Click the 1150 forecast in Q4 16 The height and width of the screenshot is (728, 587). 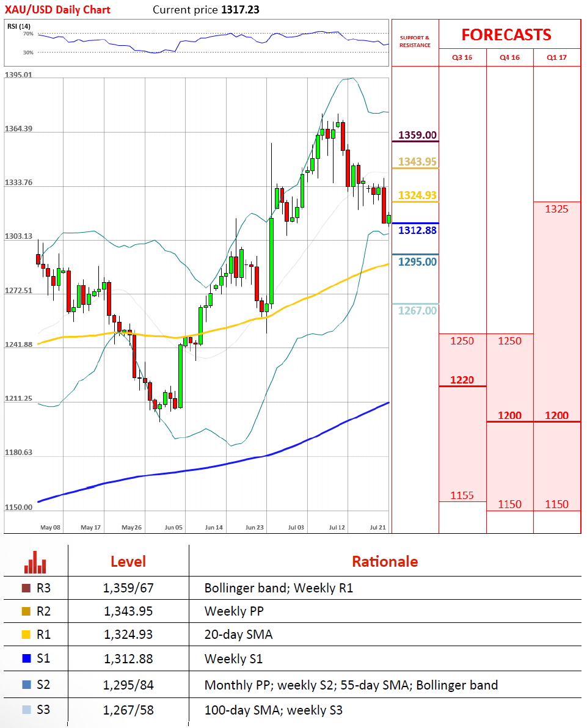pos(509,504)
